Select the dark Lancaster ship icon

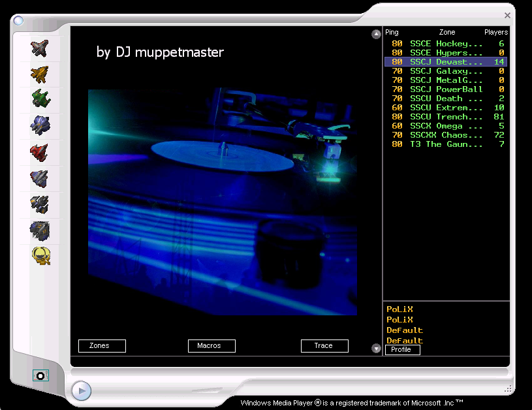point(40,204)
